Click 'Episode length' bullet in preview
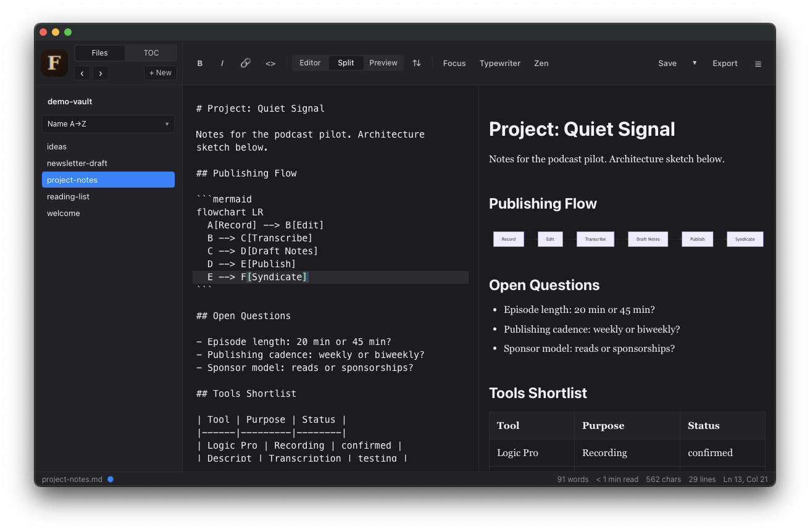Screen dimensions: 810x532 coord(579,310)
